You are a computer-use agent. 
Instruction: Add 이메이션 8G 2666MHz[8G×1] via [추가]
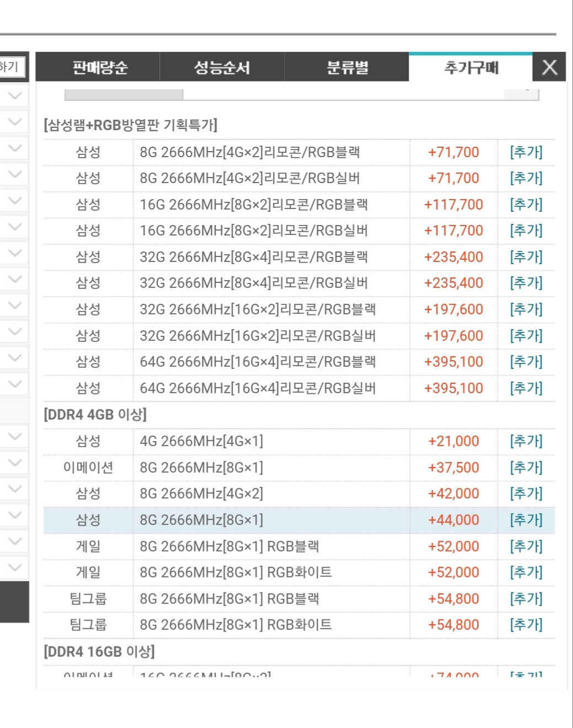(x=526, y=468)
